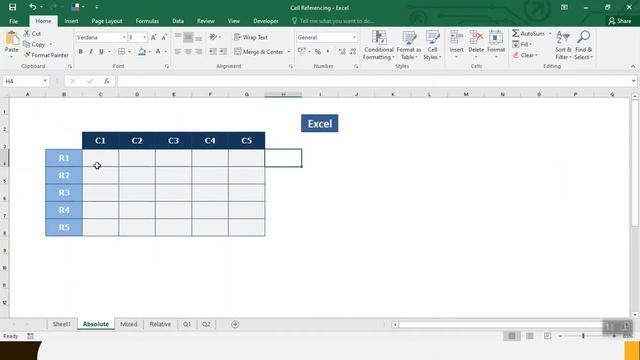Click the AutoSum button

529,33
